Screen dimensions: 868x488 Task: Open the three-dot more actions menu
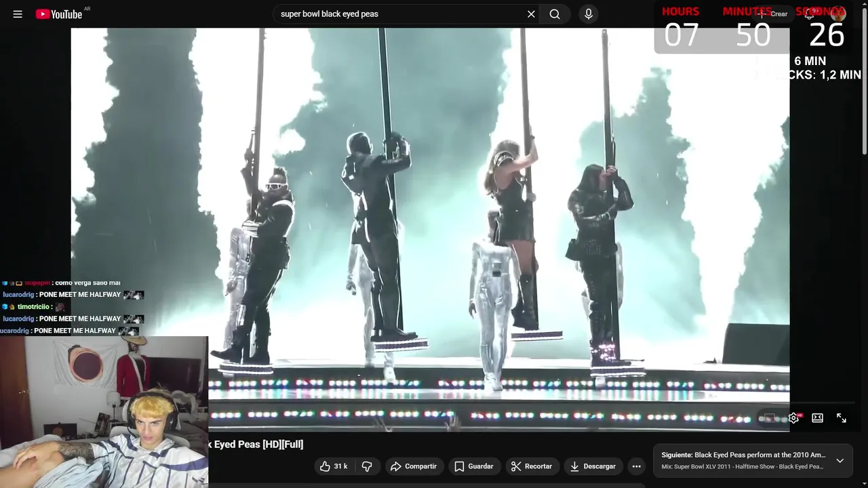(x=636, y=466)
